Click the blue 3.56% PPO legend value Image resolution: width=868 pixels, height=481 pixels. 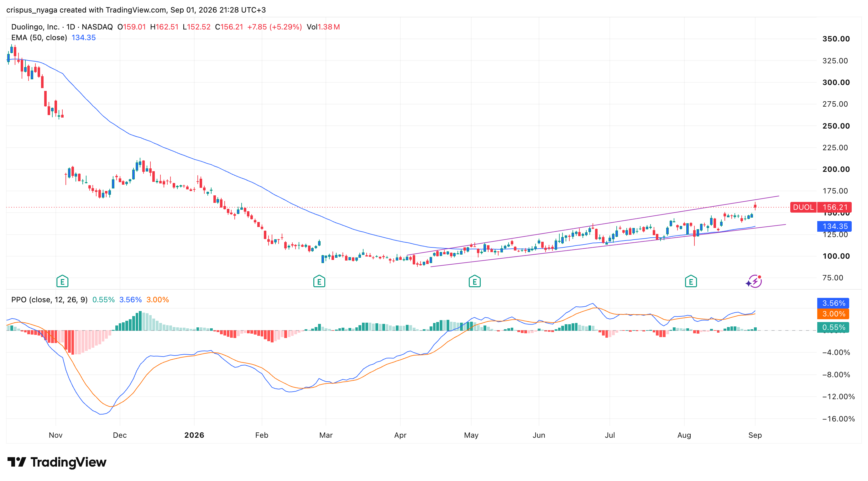pyautogui.click(x=130, y=300)
